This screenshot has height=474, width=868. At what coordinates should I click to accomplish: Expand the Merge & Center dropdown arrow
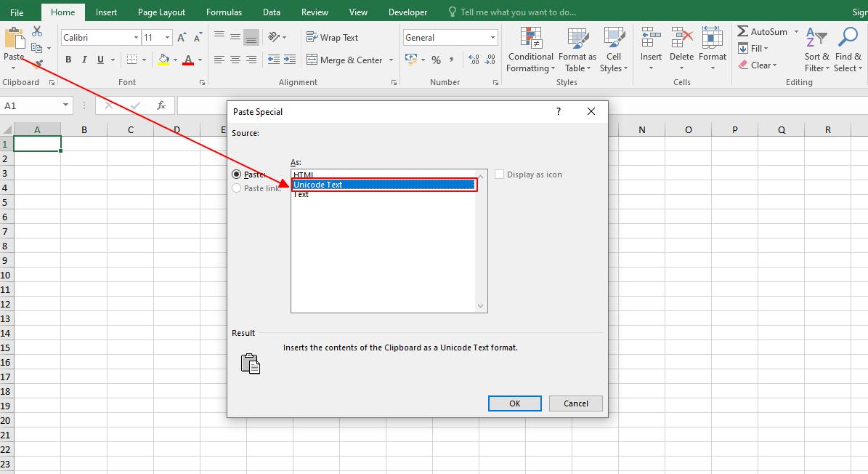(391, 60)
